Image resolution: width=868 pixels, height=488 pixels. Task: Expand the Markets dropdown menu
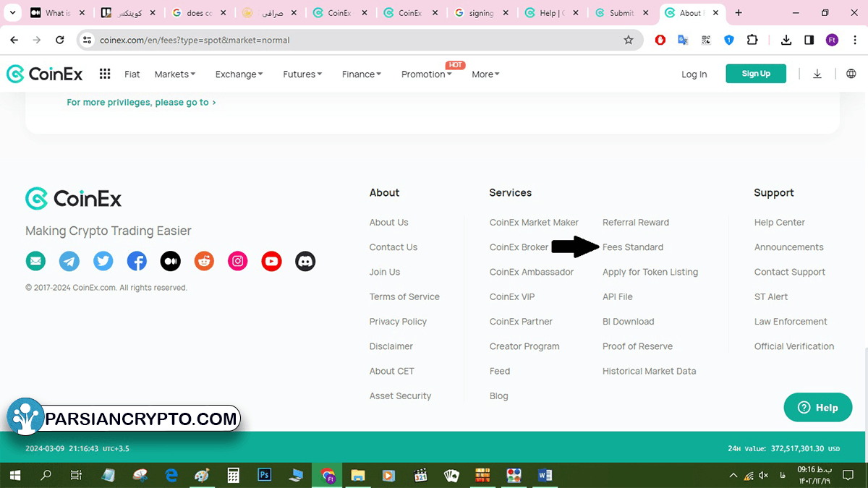point(174,74)
